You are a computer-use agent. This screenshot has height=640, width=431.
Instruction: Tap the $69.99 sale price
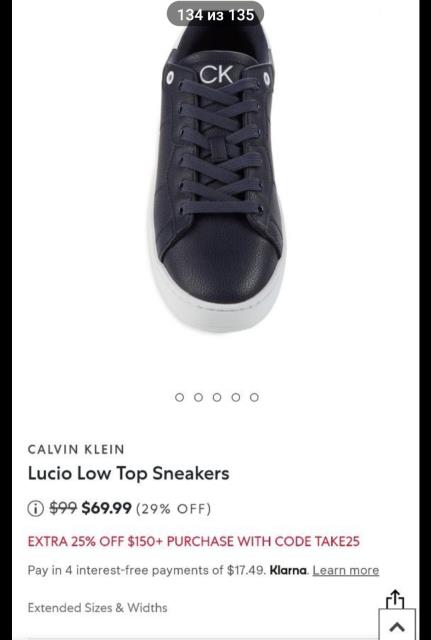[x=107, y=509]
